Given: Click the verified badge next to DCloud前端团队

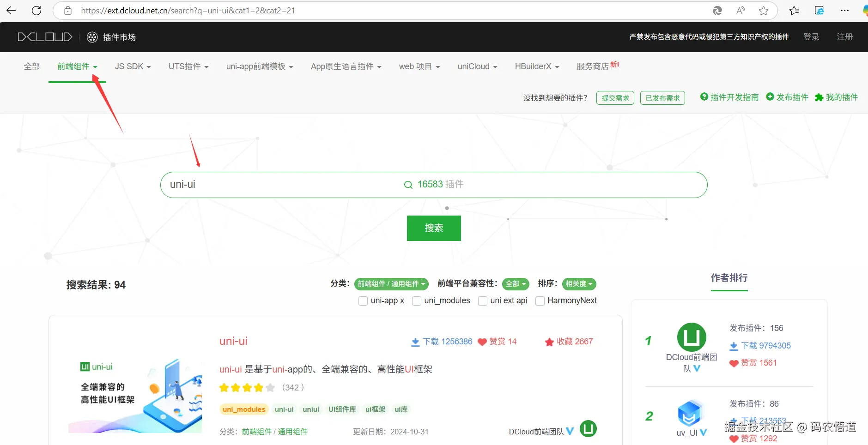Looking at the screenshot, I should point(570,431).
